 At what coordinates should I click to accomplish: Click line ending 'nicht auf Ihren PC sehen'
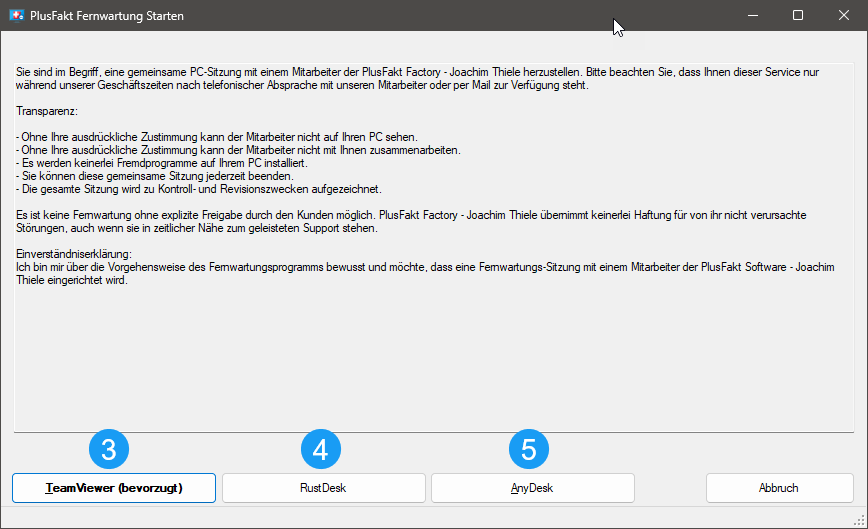(217, 137)
